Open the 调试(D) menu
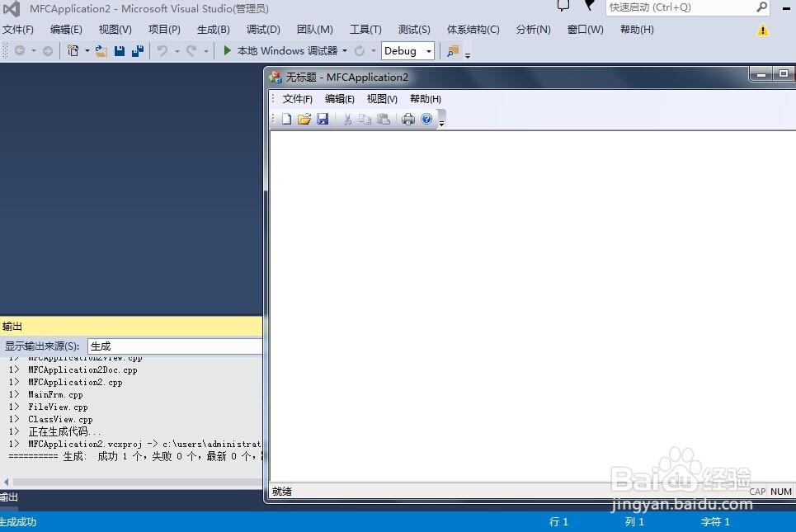The width and height of the screenshot is (796, 532). point(263,30)
